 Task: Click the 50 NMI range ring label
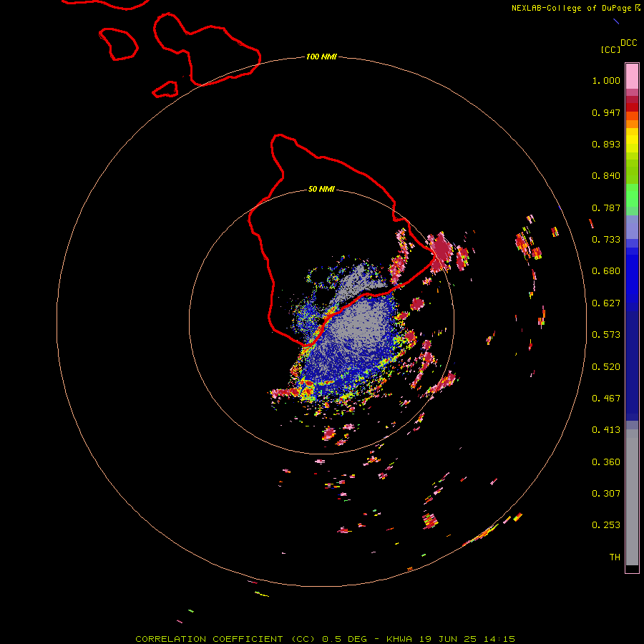click(x=321, y=190)
